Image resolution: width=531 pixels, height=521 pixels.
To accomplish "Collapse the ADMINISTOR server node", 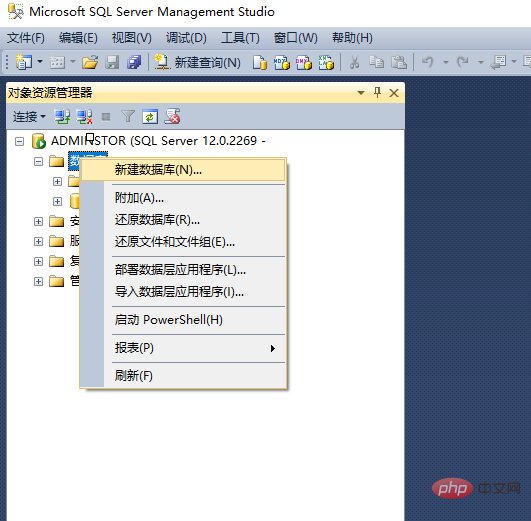I will click(20, 141).
